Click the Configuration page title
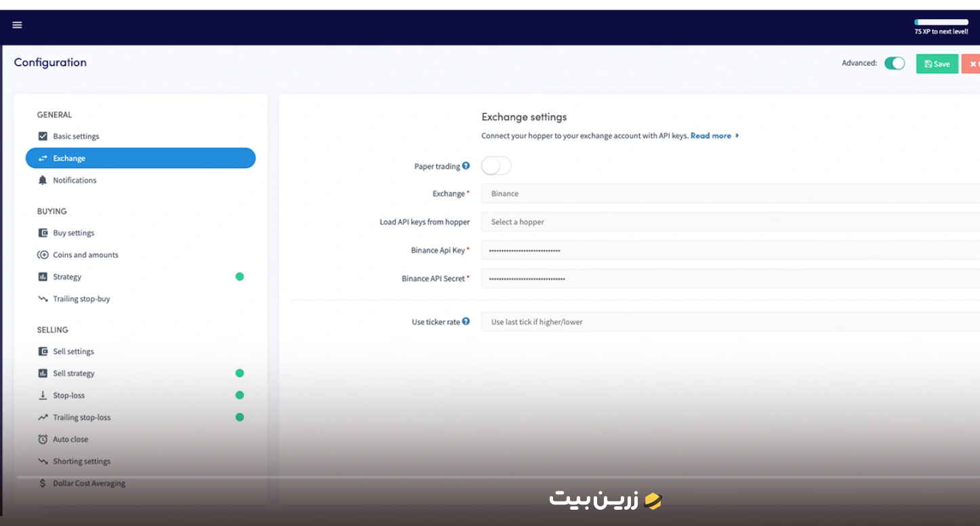Image resolution: width=980 pixels, height=526 pixels. (50, 62)
